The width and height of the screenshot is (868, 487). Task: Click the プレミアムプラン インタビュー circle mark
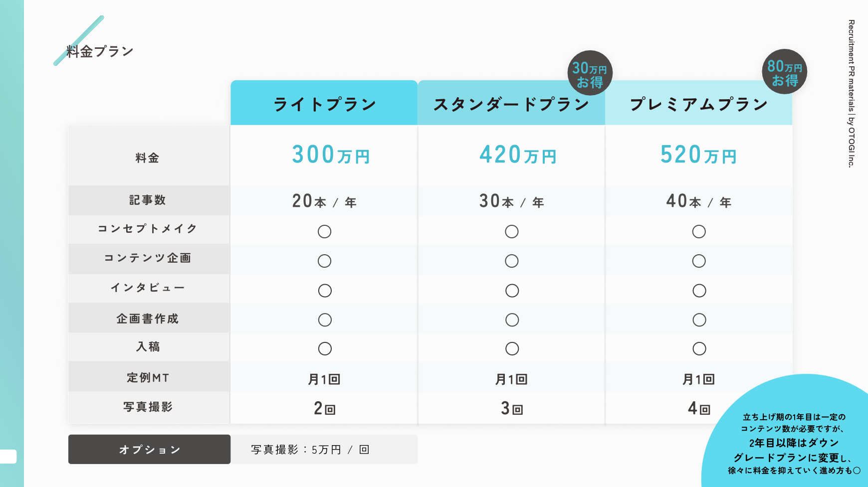click(x=699, y=291)
